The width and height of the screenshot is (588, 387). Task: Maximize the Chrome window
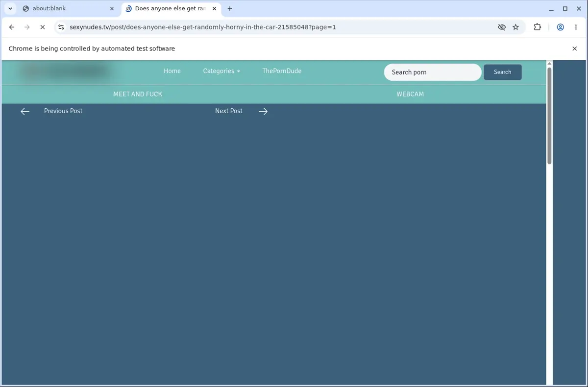[x=565, y=8]
